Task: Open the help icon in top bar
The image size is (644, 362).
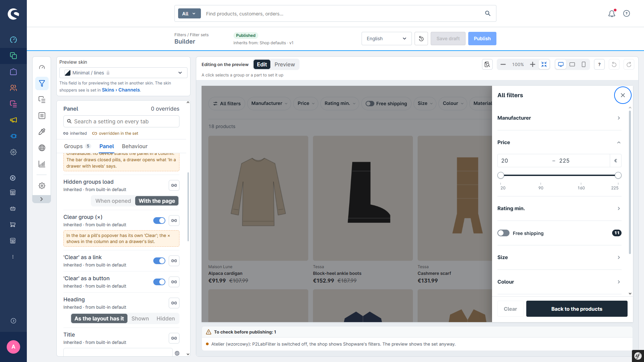Action: tap(627, 13)
